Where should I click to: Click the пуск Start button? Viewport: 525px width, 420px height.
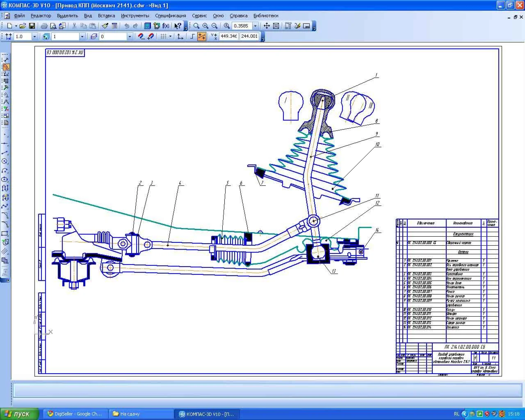tap(20, 414)
